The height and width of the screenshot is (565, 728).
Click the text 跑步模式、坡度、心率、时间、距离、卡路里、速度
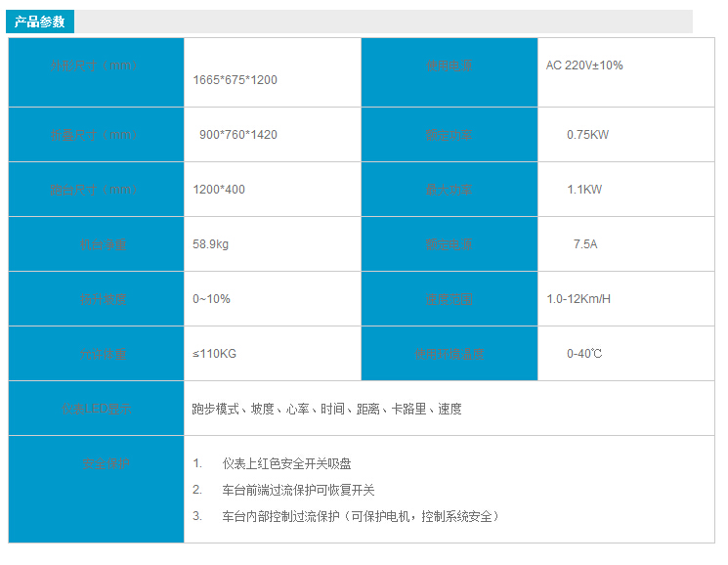(x=326, y=409)
